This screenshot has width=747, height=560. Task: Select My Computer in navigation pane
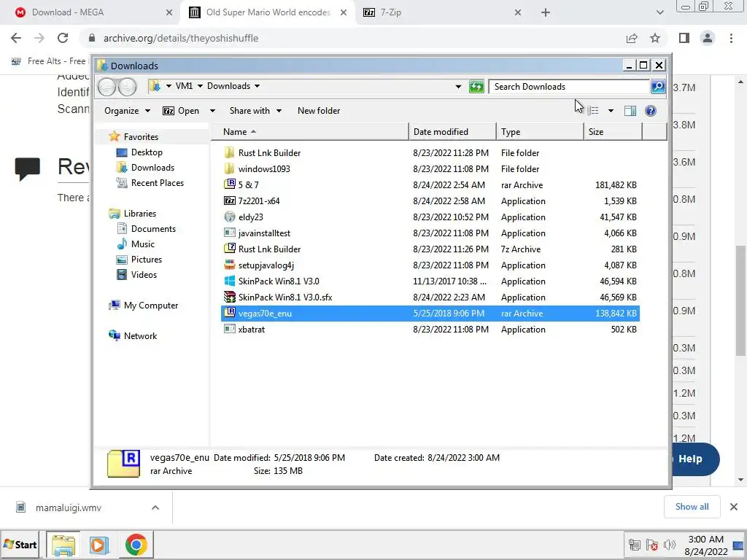coord(150,306)
